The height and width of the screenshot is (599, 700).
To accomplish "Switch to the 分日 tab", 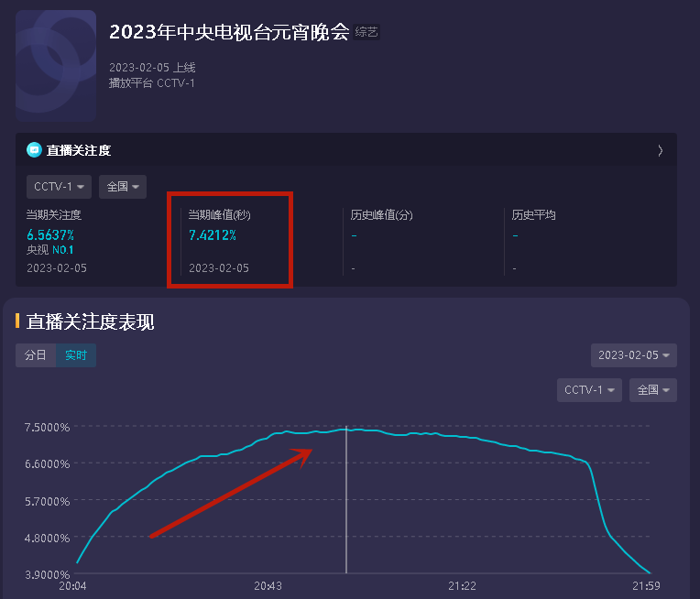I will [x=36, y=355].
